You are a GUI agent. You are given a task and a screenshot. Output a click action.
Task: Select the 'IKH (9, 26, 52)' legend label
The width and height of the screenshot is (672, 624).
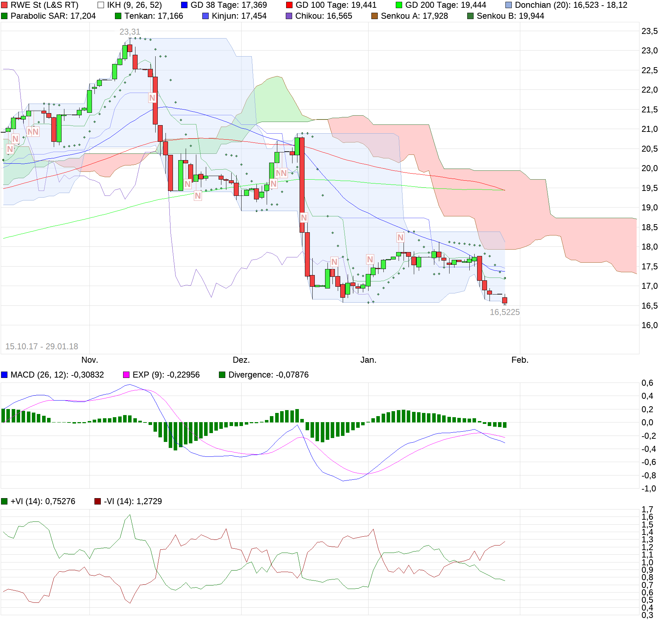coord(134,5)
